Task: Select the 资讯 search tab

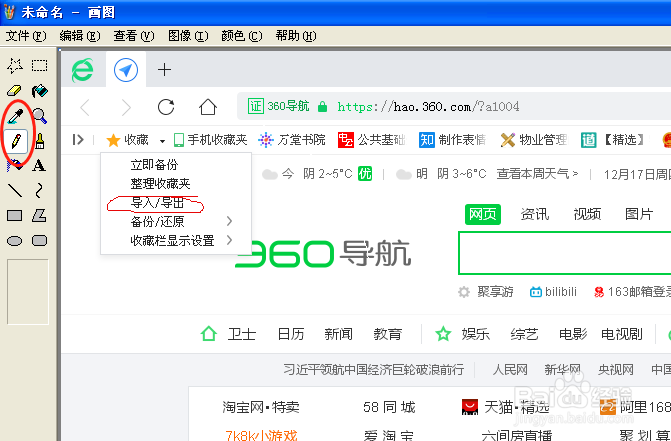Action: (x=535, y=214)
